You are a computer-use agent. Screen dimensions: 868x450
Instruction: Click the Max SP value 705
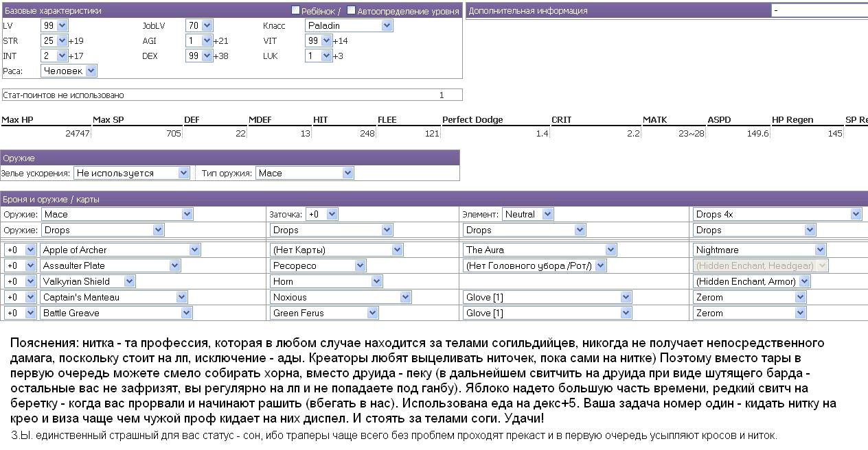pos(174,134)
